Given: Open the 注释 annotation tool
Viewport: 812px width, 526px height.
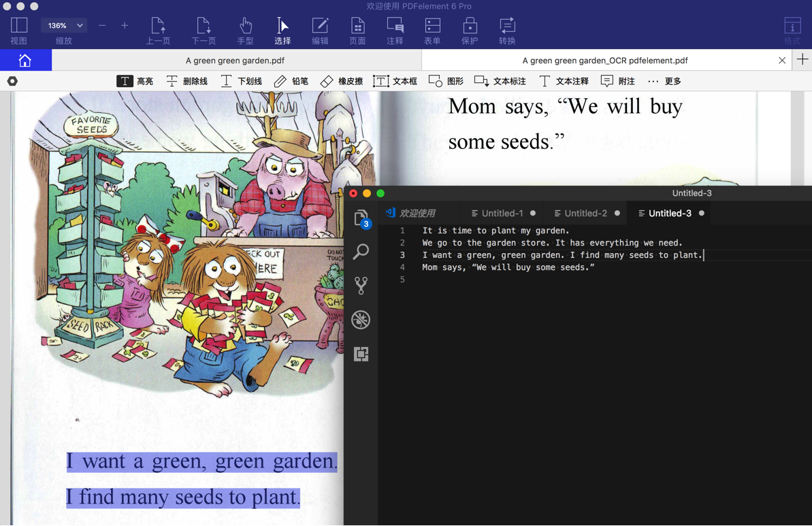Looking at the screenshot, I should point(395,31).
